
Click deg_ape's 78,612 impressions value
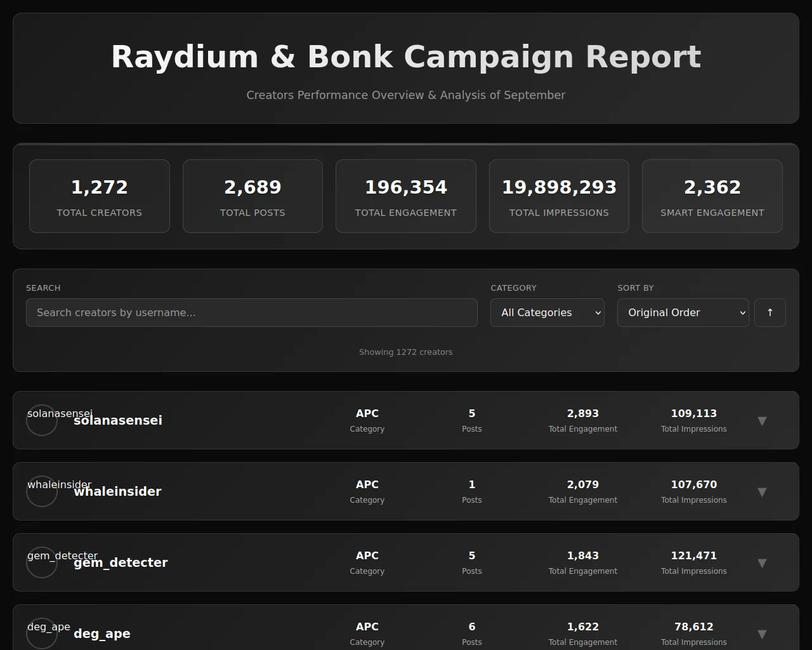coord(694,627)
